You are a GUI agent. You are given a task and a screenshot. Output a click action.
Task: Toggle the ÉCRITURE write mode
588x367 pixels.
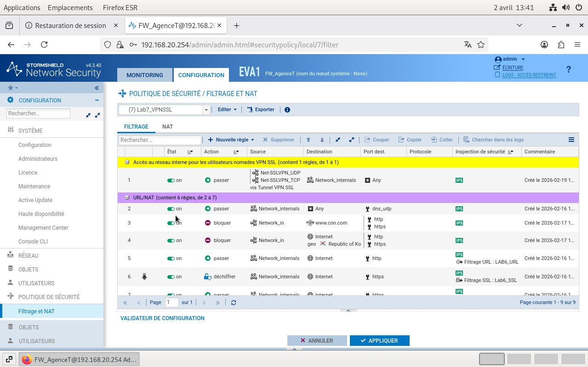[x=513, y=68]
